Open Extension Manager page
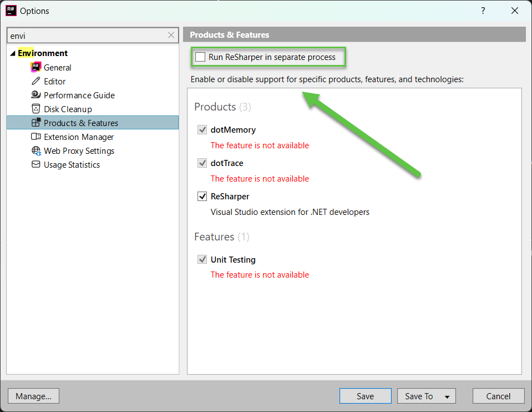The image size is (532, 412). coord(79,137)
